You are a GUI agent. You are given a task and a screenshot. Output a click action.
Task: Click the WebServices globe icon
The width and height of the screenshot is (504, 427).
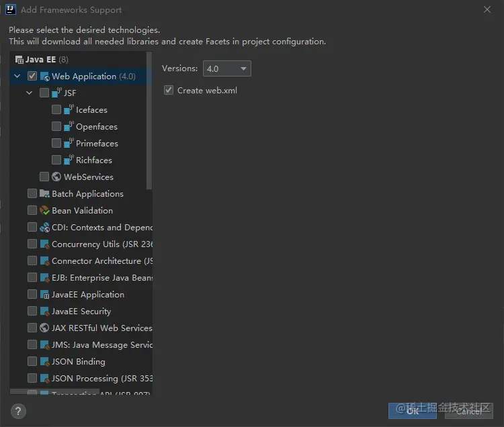[x=56, y=177]
